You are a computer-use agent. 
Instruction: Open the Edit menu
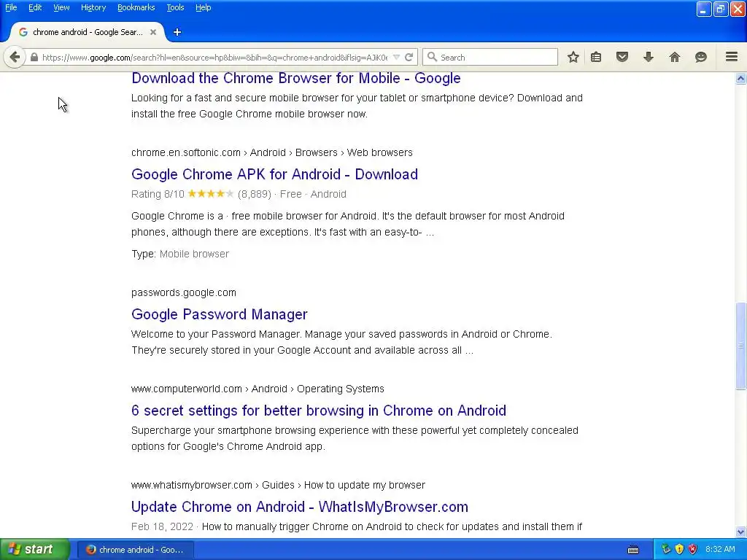(x=35, y=7)
